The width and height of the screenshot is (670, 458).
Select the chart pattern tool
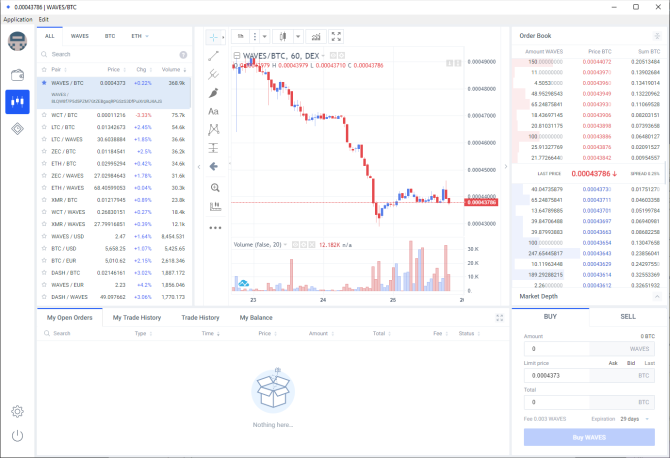coord(213,129)
